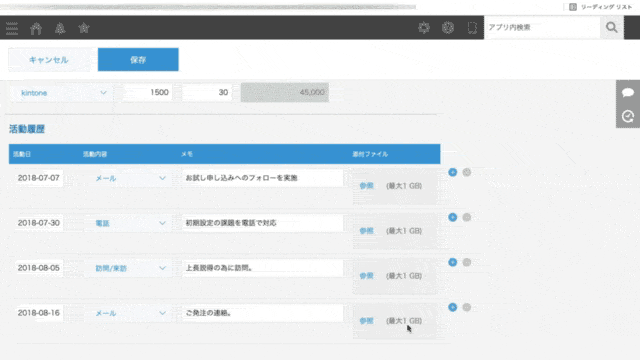Click the quantity field showing 30
This screenshot has height=360, width=640.
pyautogui.click(x=207, y=92)
